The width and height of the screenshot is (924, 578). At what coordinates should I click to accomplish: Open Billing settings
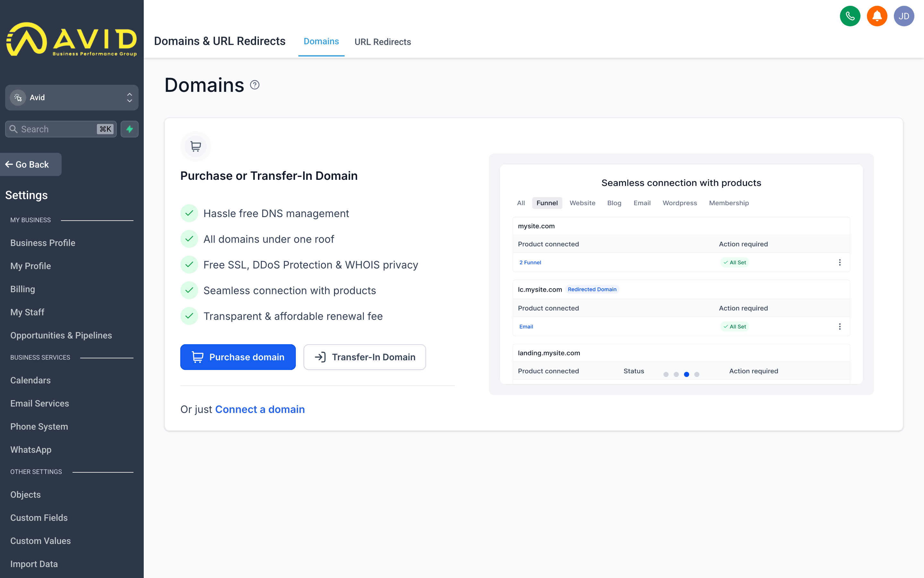pos(22,289)
